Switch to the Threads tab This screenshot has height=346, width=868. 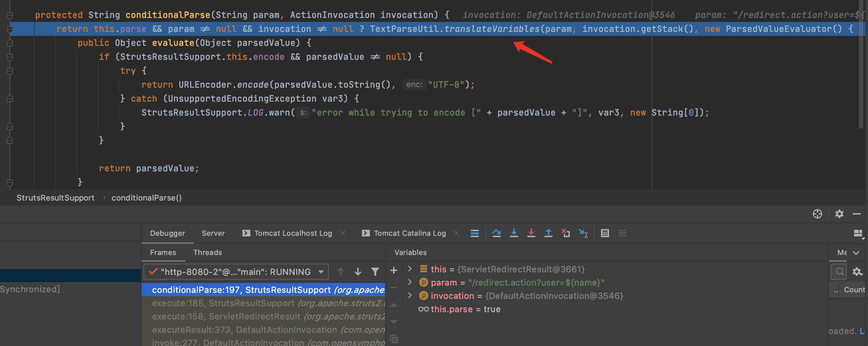pos(208,252)
